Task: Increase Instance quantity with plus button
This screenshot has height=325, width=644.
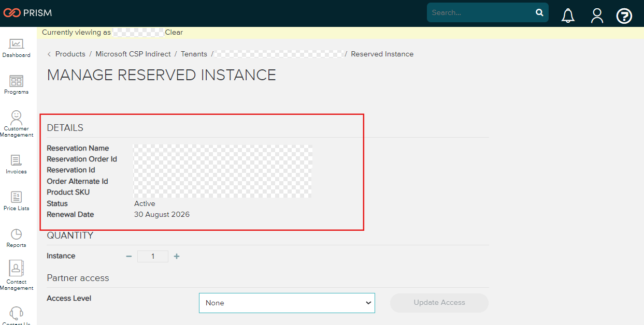Action: (177, 256)
